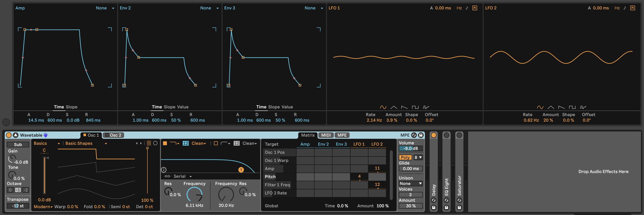Switch LFO 1 rate to note sync
644x215 pixels.
(467, 8)
